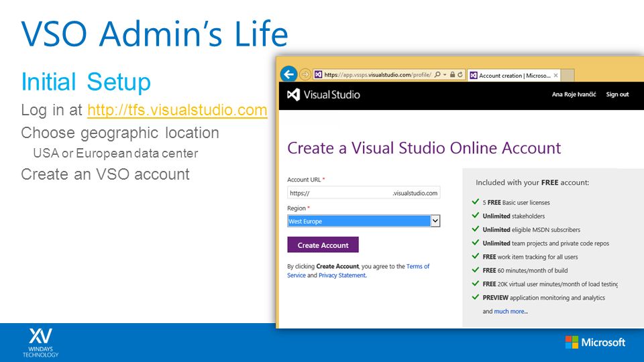Click the Sign out link

tap(617, 95)
